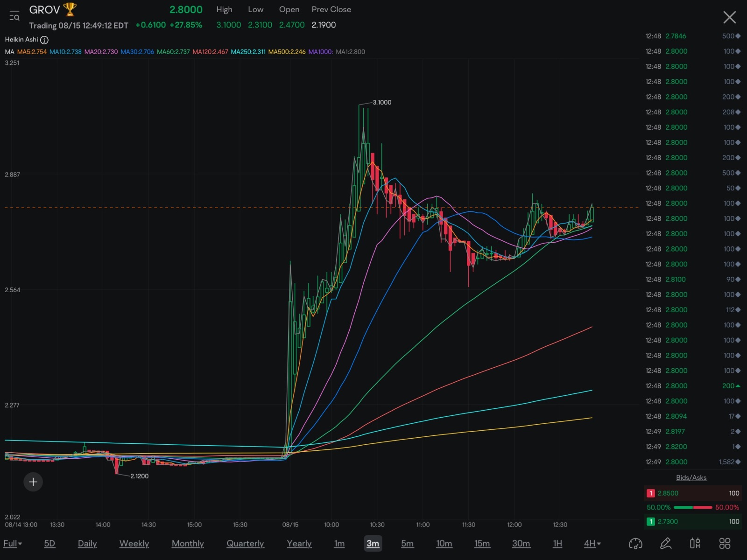The width and height of the screenshot is (747, 560).
Task: Switch to the Quarterly chart tab
Action: click(x=245, y=543)
